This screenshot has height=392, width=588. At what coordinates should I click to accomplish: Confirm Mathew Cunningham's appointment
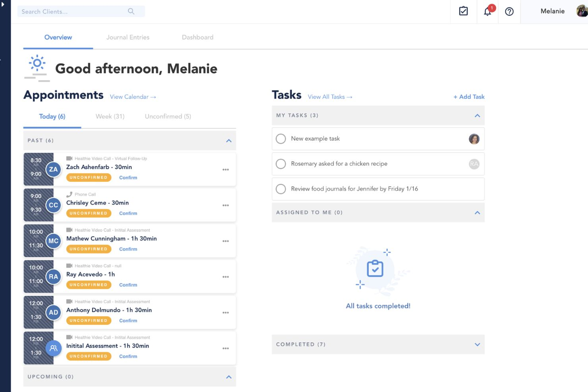point(128,249)
